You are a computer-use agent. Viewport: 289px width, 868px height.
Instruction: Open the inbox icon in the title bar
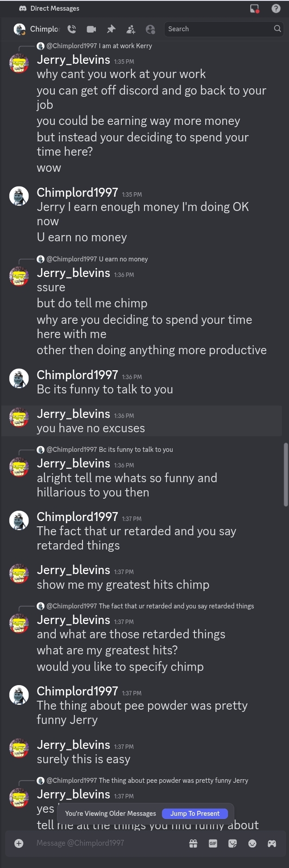pos(255,8)
